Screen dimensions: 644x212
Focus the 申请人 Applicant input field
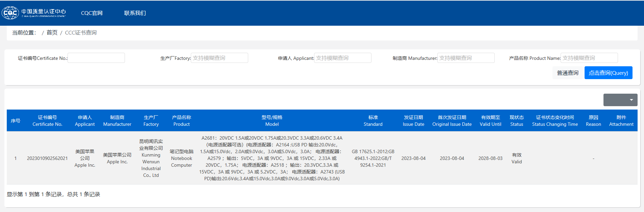[343, 58]
